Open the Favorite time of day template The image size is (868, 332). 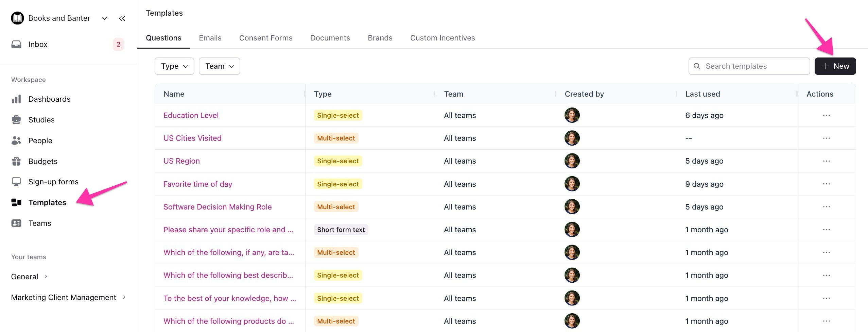197,184
